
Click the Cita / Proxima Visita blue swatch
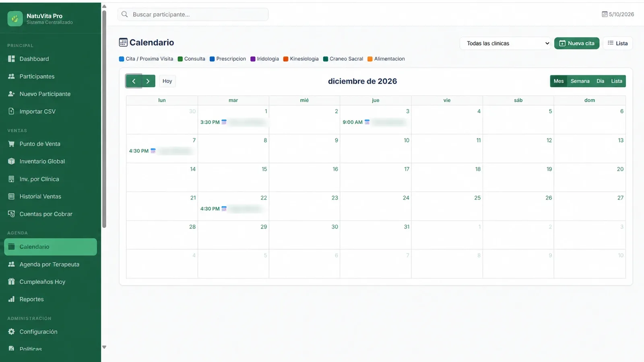coord(122,59)
